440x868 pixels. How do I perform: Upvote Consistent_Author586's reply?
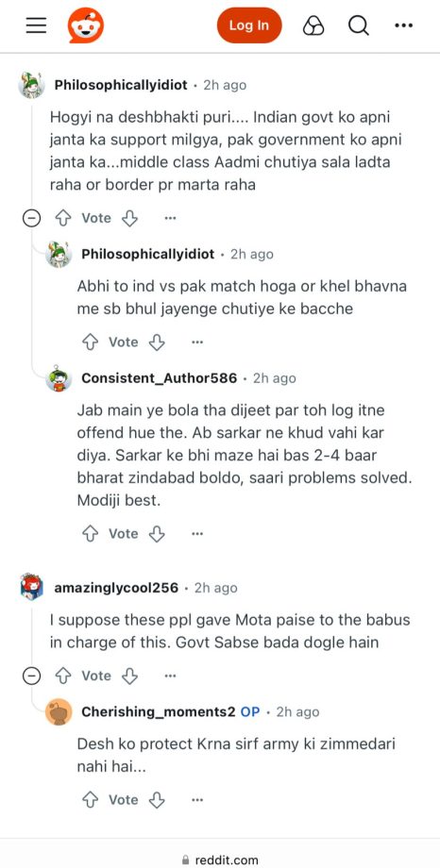point(91,534)
